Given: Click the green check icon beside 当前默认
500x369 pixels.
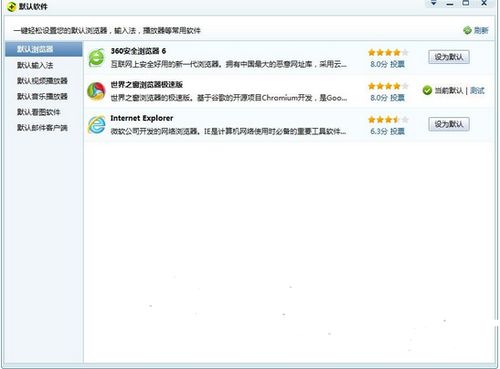Looking at the screenshot, I should (x=427, y=90).
